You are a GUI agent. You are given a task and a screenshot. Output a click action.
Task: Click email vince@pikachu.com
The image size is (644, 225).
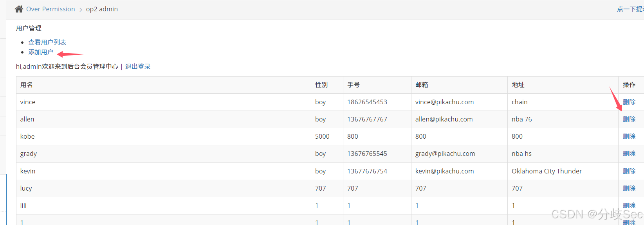(x=444, y=102)
